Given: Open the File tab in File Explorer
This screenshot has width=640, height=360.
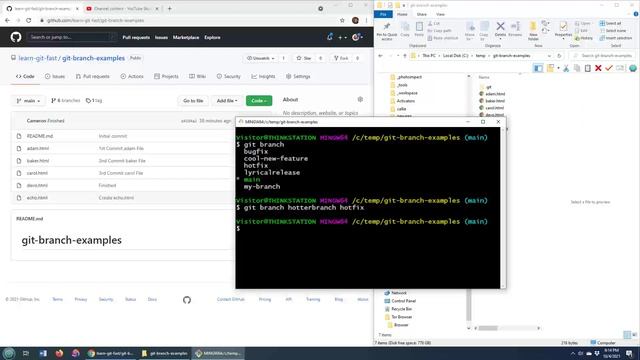Looking at the screenshot, I should 383,14.
